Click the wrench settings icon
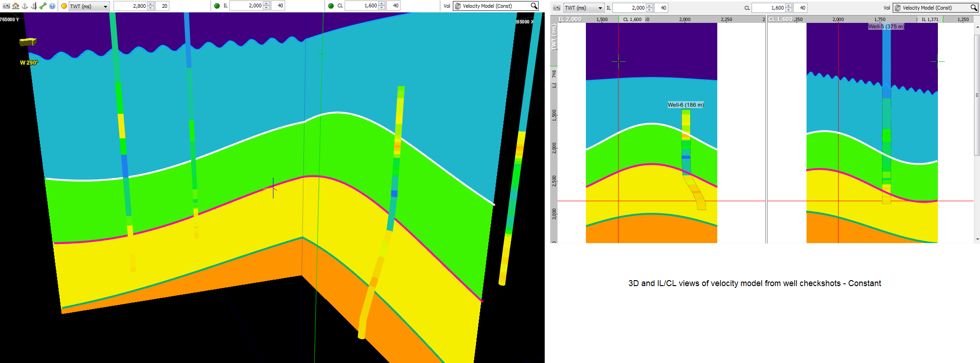Screen dimensions: 980x363 [43, 6]
